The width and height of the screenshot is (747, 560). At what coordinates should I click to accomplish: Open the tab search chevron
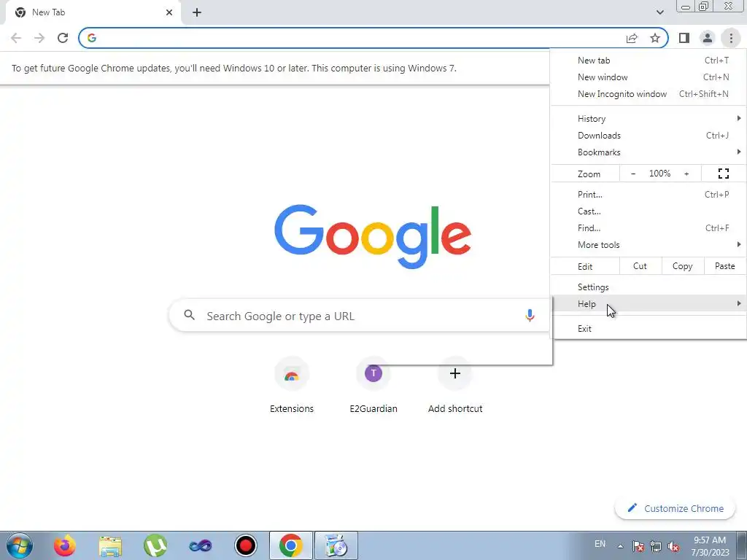[659, 12]
